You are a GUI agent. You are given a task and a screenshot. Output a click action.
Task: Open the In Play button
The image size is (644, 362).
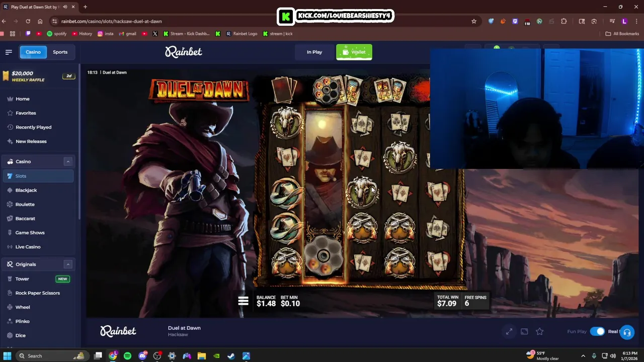[x=314, y=52]
